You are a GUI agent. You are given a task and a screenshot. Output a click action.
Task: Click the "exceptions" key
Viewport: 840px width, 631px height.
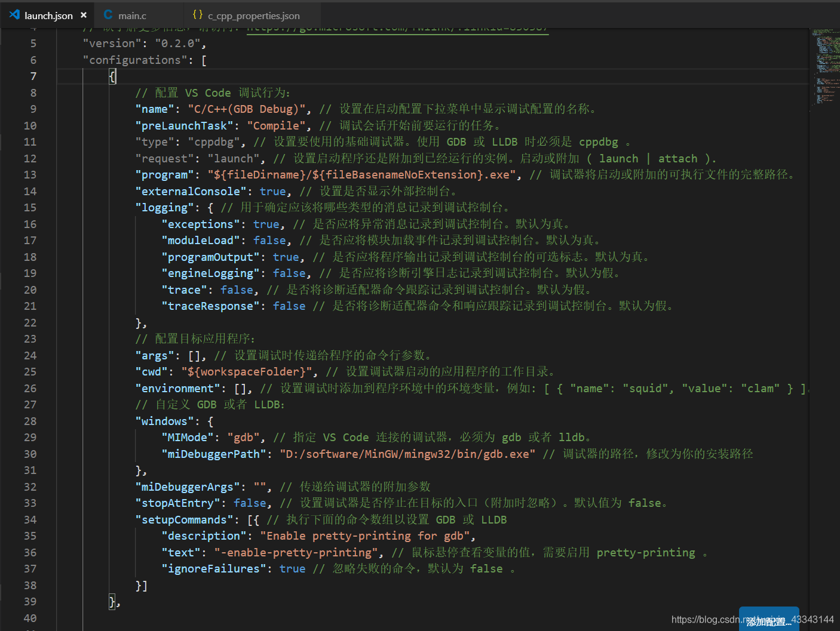(201, 224)
